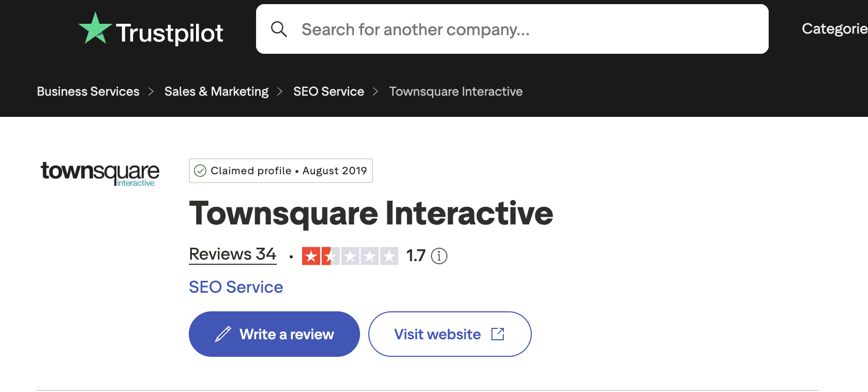This screenshot has height=392, width=868.
Task: Click the Trustpilot green star logo
Action: 95,28
